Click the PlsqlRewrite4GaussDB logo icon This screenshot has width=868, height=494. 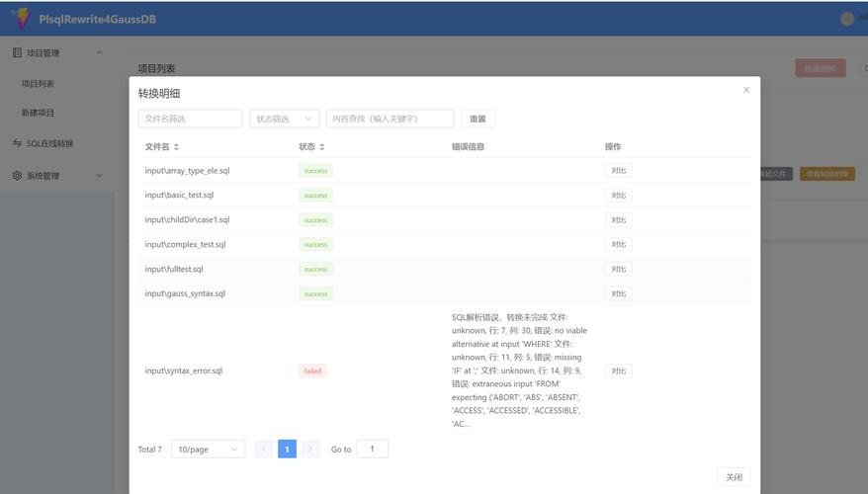click(x=22, y=19)
